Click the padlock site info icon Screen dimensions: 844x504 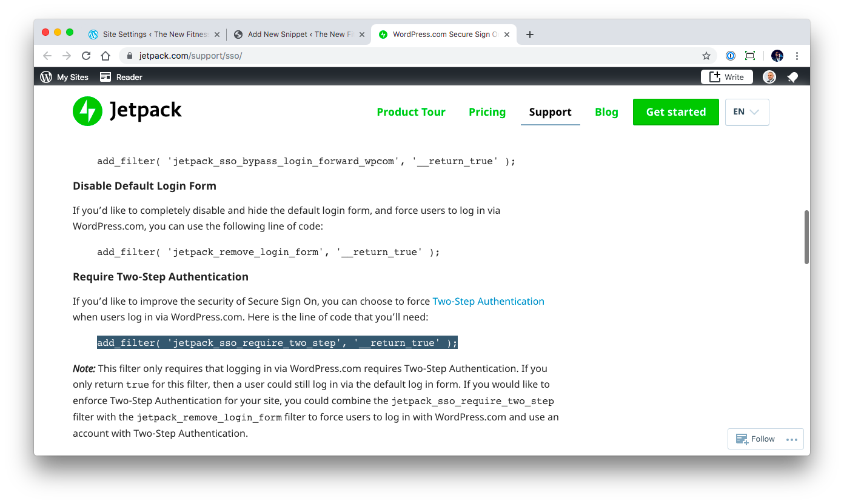[x=129, y=56]
